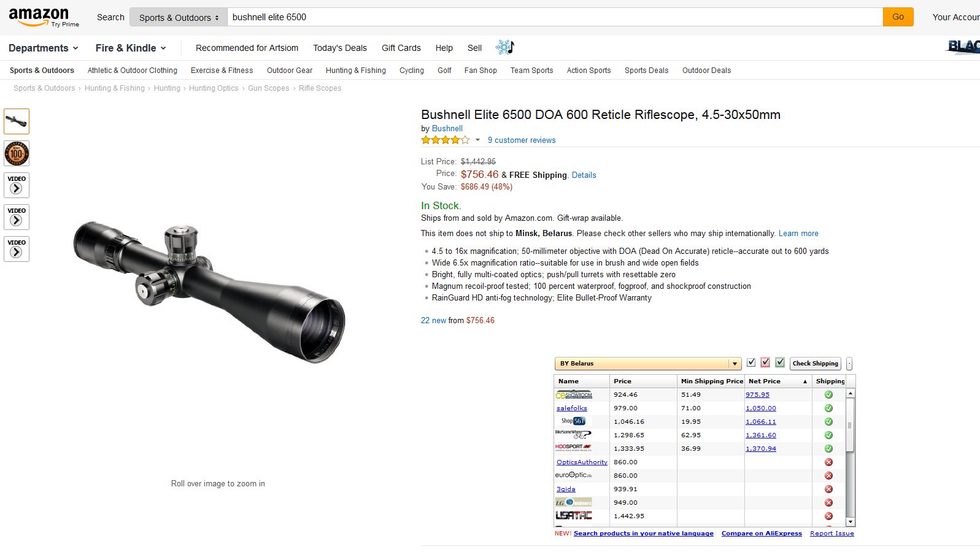
Task: Open the 100% bulletproof warranty badge thumbnail
Action: pos(17,153)
